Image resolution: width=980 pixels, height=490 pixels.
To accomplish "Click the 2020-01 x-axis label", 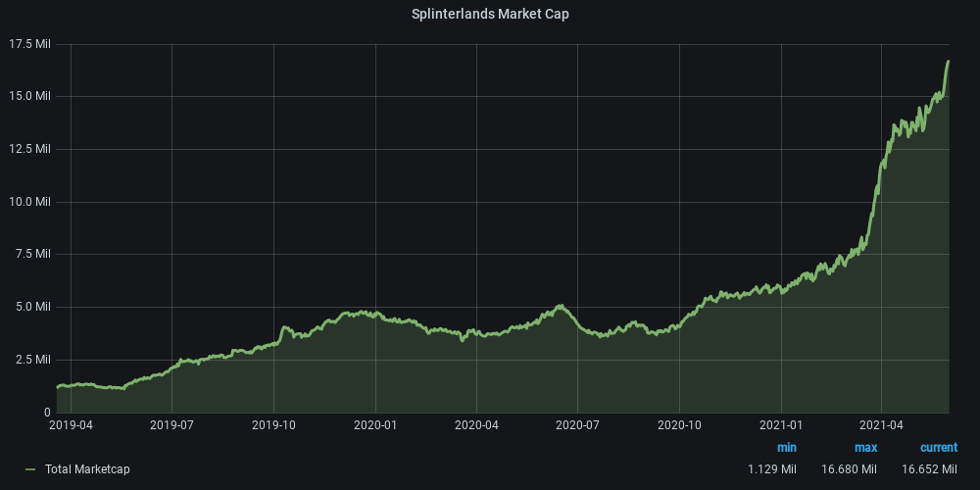I will pyautogui.click(x=375, y=425).
